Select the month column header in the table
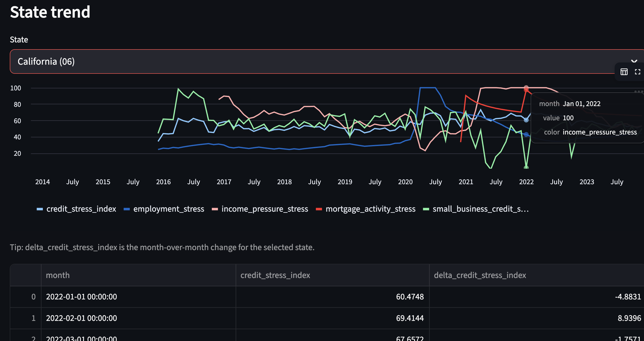Screen dimensions: 644x341 tap(58, 275)
